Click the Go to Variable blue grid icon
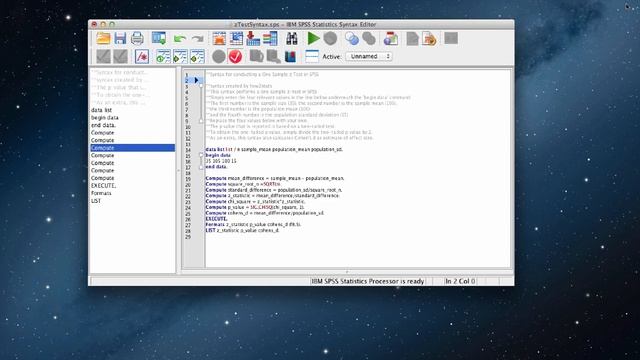 236,38
